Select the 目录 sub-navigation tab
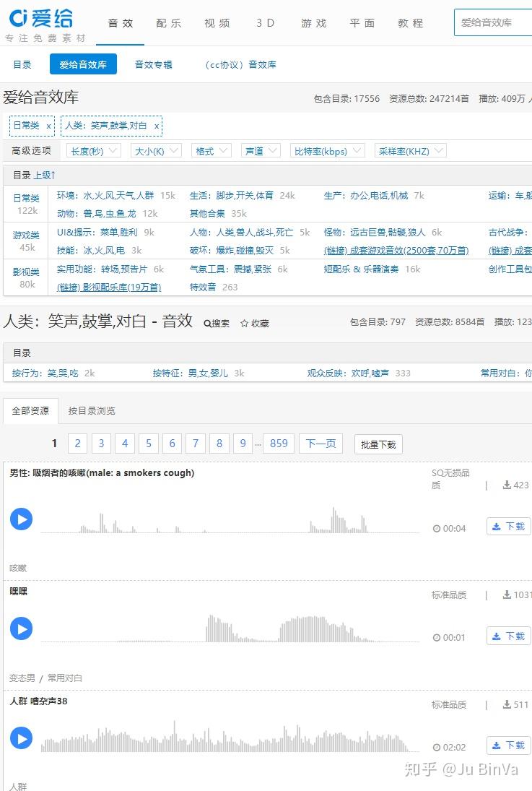This screenshot has height=791, width=532. pyautogui.click(x=22, y=64)
